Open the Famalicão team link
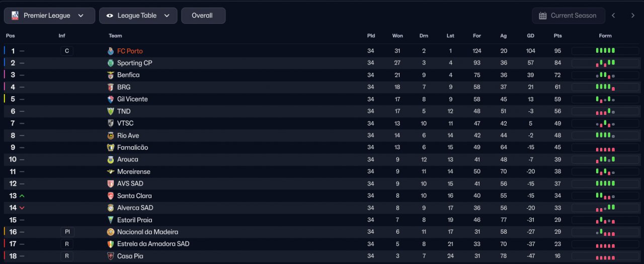 point(132,148)
